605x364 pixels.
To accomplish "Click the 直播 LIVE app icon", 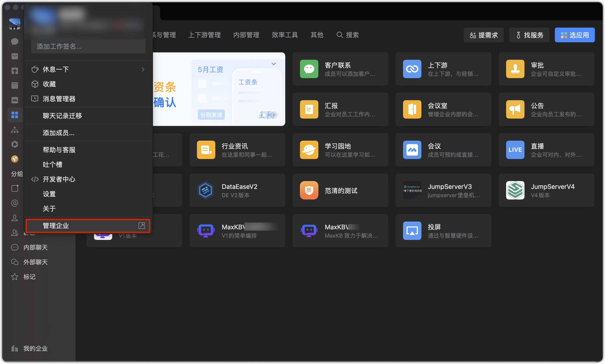I will tap(515, 150).
